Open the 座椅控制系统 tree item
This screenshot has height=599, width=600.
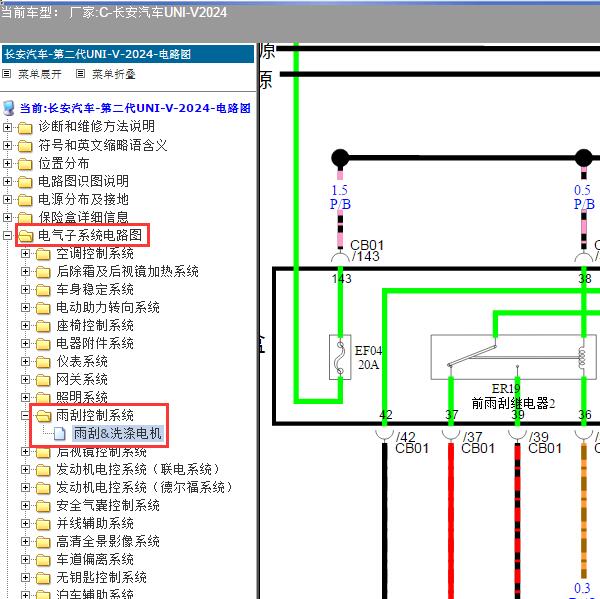[95, 325]
